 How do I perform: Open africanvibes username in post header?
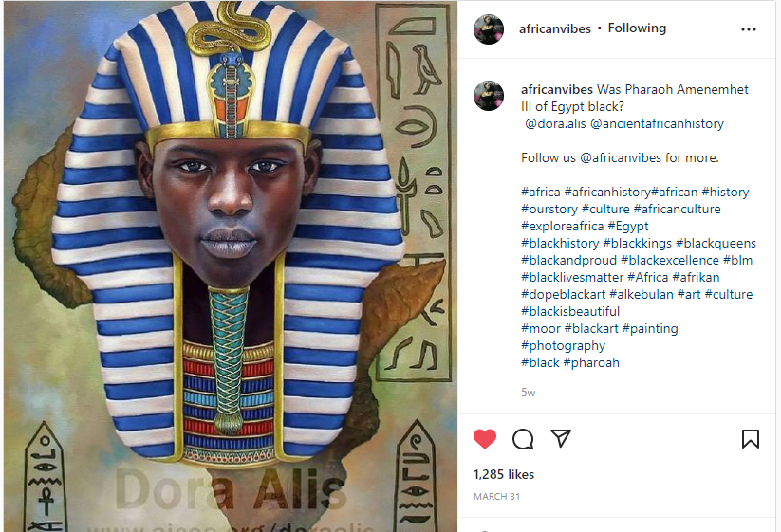coord(555,28)
